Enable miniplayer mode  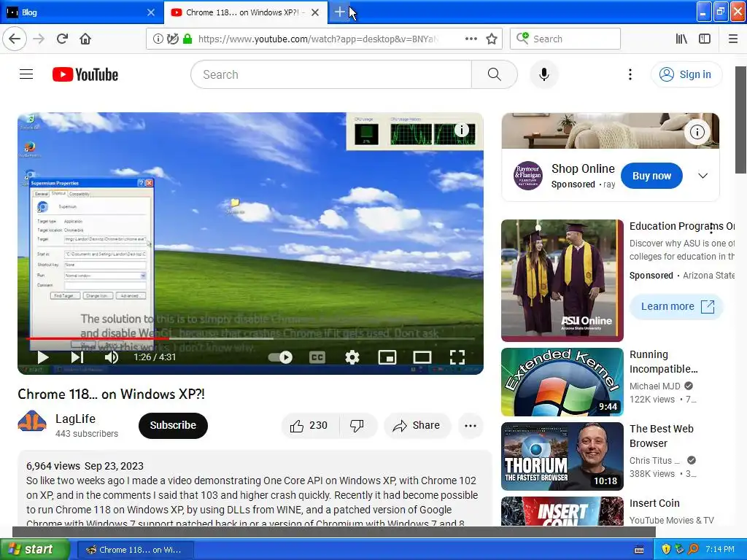(387, 357)
